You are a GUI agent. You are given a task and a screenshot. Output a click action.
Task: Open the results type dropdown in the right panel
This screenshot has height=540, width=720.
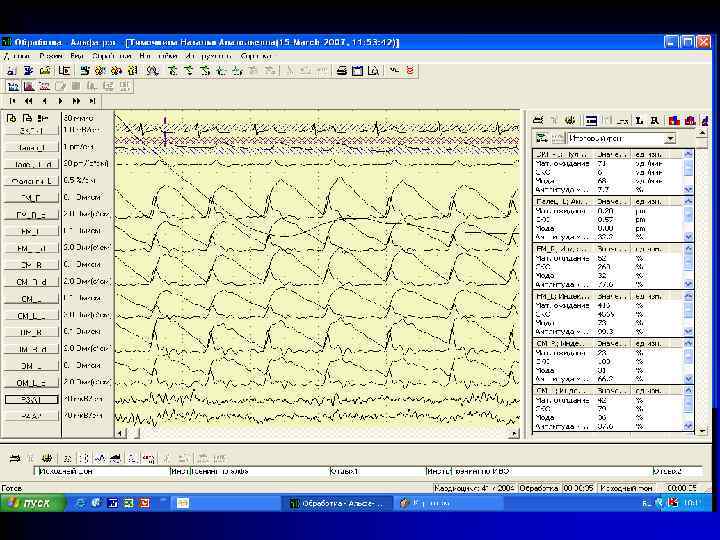pos(670,138)
